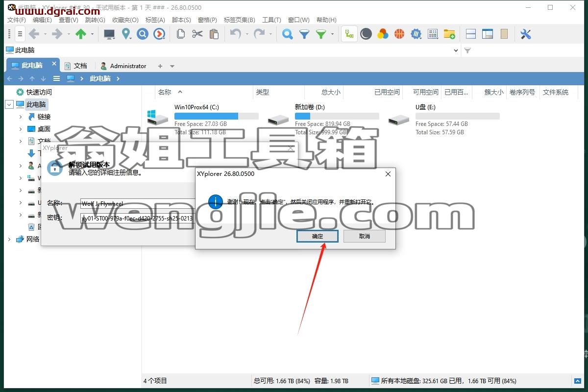The image size is (588, 392).
Task: Click the address bar filter funnel icon
Action: click(467, 50)
